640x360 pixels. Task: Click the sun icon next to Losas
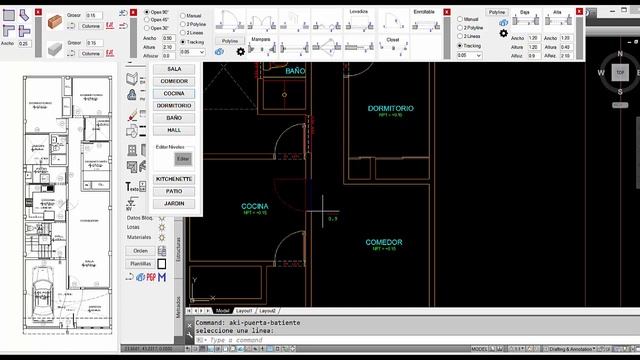coord(162,227)
